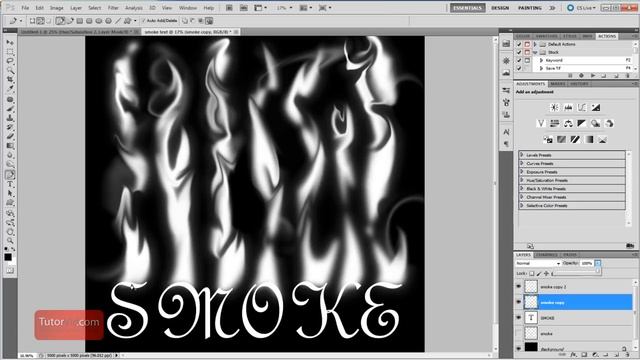The width and height of the screenshot is (640, 360).
Task: Select the smoke copy 2 layer thumbnail
Action: pos(531,287)
